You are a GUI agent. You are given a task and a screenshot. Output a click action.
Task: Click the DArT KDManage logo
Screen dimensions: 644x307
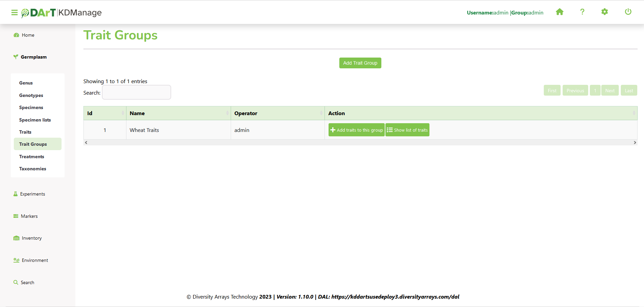tap(62, 12)
